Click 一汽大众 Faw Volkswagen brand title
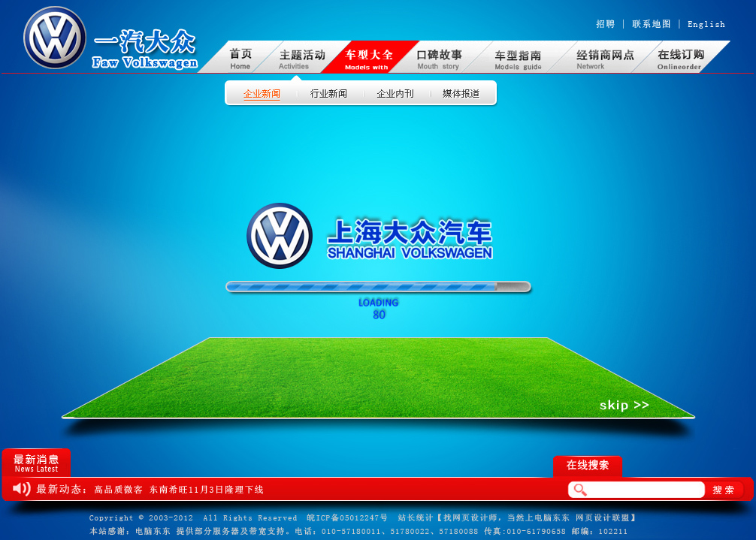Viewport: 756px width, 540px height. 144,49
